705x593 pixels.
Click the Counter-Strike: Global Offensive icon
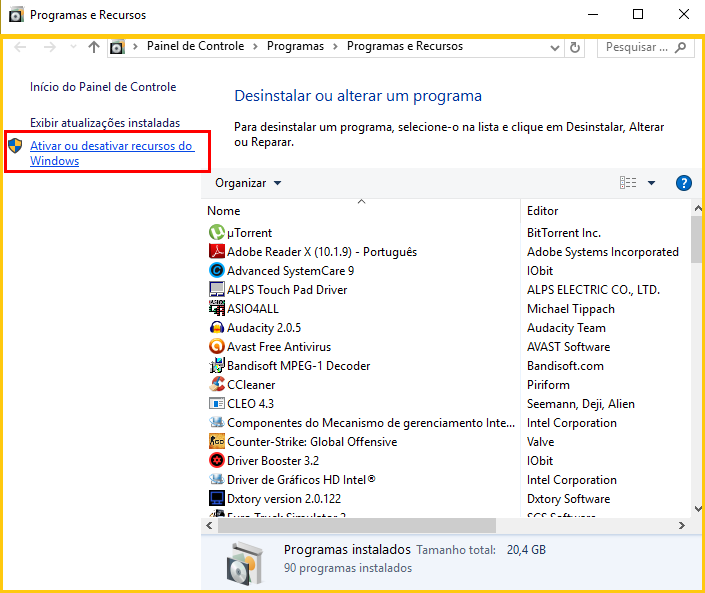pyautogui.click(x=217, y=441)
